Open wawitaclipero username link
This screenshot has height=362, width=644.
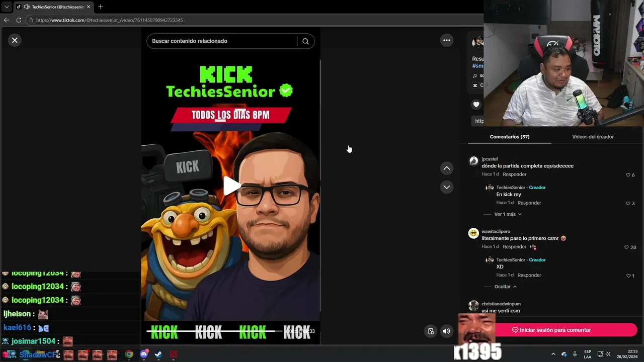point(496,231)
